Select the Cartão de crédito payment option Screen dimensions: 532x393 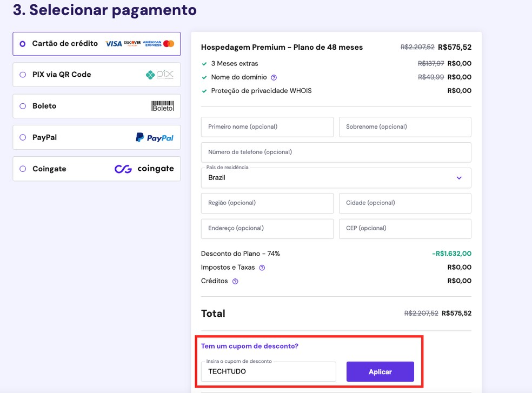pos(21,44)
